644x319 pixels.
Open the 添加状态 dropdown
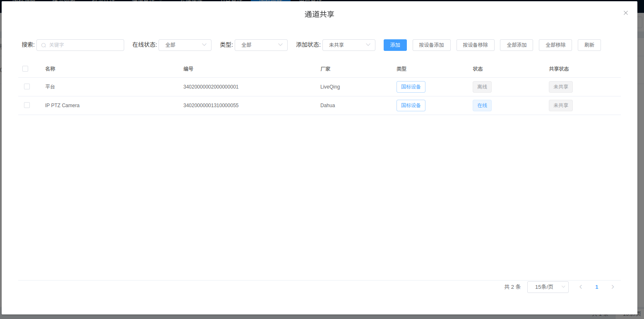click(348, 45)
